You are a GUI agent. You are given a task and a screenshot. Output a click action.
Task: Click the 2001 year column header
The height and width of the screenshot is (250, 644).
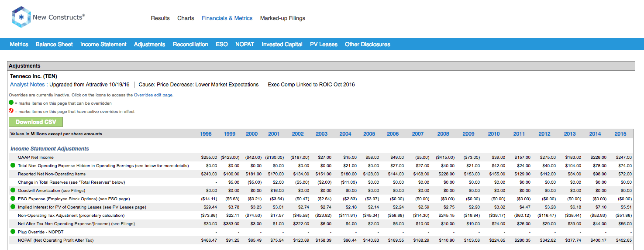(x=274, y=134)
